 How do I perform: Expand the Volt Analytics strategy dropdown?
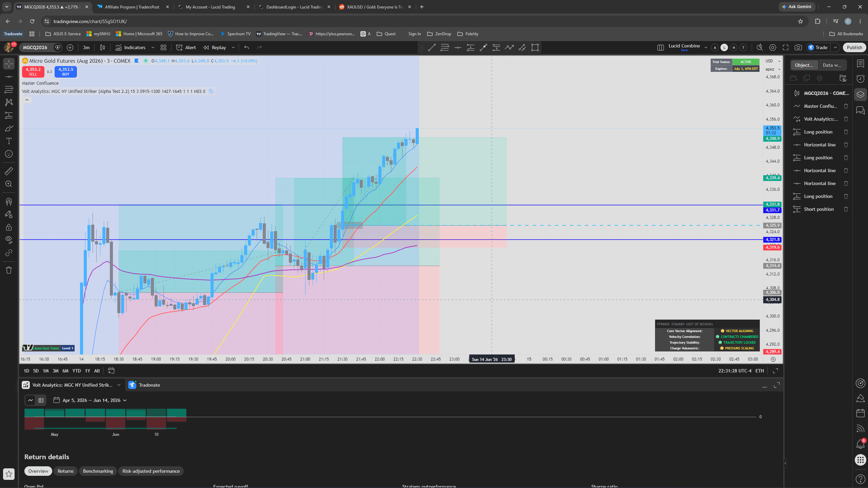point(119,385)
